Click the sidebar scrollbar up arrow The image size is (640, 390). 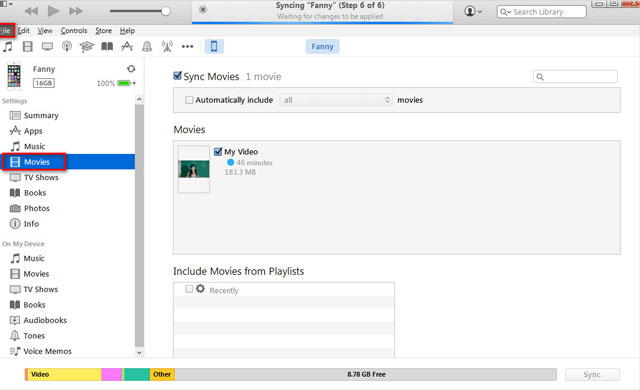click(139, 100)
